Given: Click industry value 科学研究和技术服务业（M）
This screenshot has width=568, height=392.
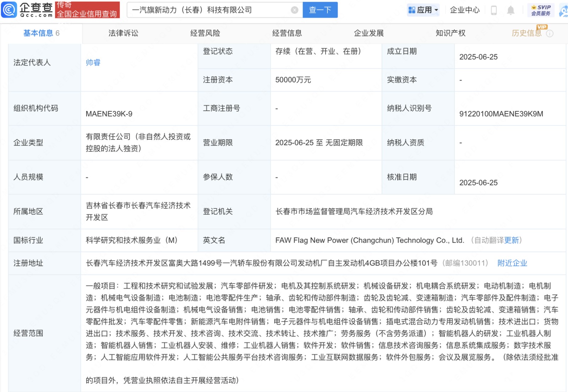Looking at the screenshot, I should 132,240.
